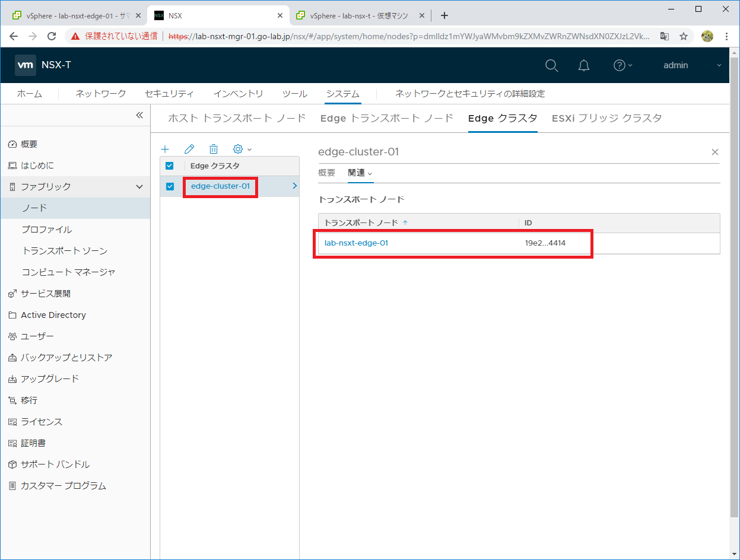
Task: Open a new browser tab
Action: tap(444, 15)
